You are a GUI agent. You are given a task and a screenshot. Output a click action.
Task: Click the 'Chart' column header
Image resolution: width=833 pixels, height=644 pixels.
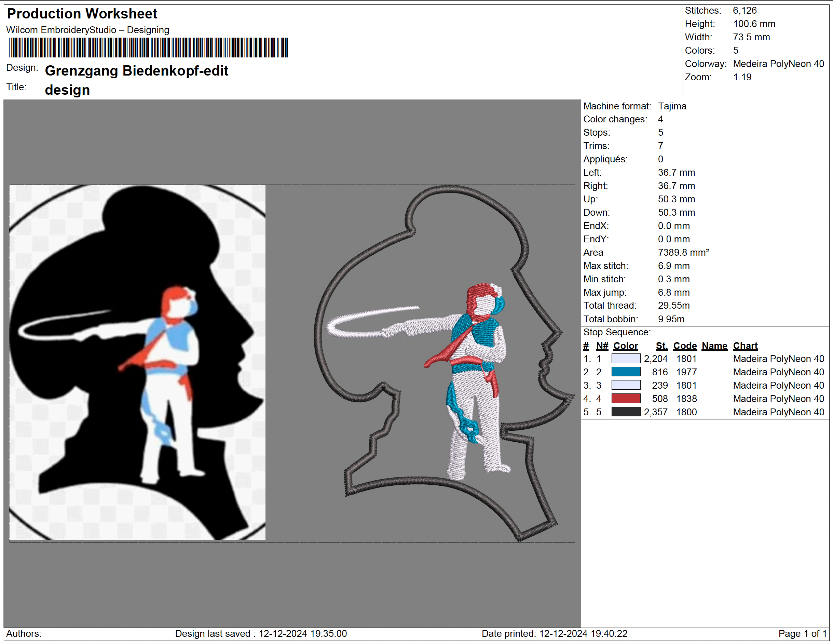tap(745, 346)
